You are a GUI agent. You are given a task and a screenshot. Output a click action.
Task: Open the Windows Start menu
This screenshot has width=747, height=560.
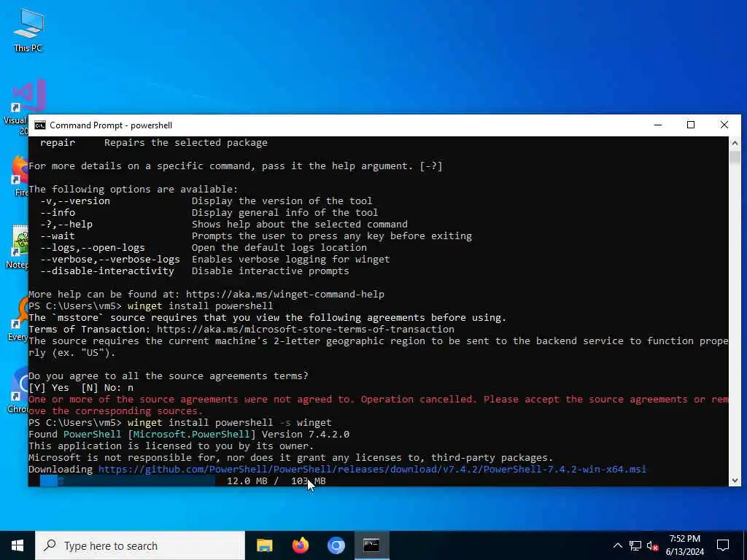click(x=18, y=545)
